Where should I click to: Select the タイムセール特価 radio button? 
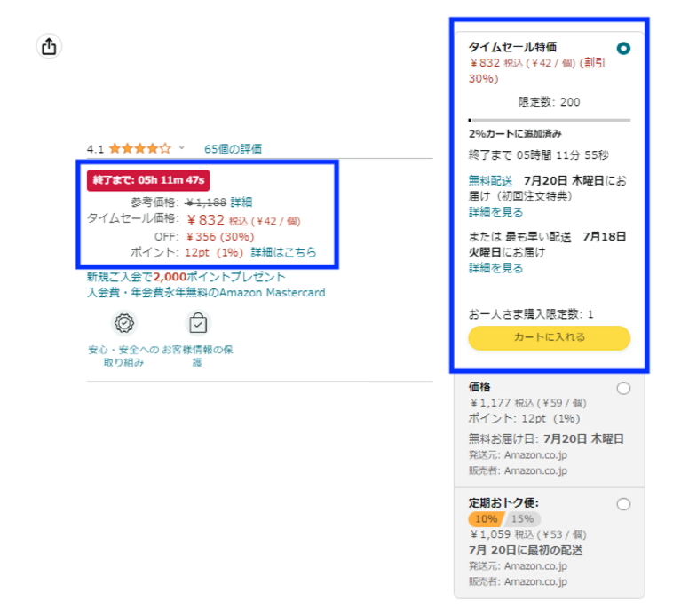pyautogui.click(x=623, y=49)
